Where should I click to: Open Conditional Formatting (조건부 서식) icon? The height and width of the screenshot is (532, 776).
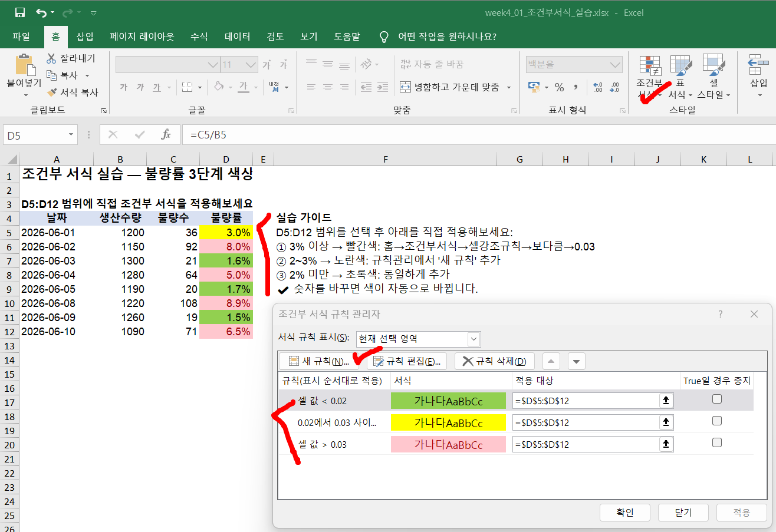coord(650,66)
